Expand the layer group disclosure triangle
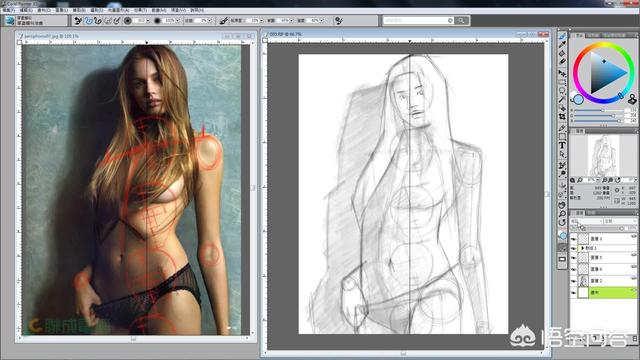The width and height of the screenshot is (640, 360). click(x=582, y=248)
